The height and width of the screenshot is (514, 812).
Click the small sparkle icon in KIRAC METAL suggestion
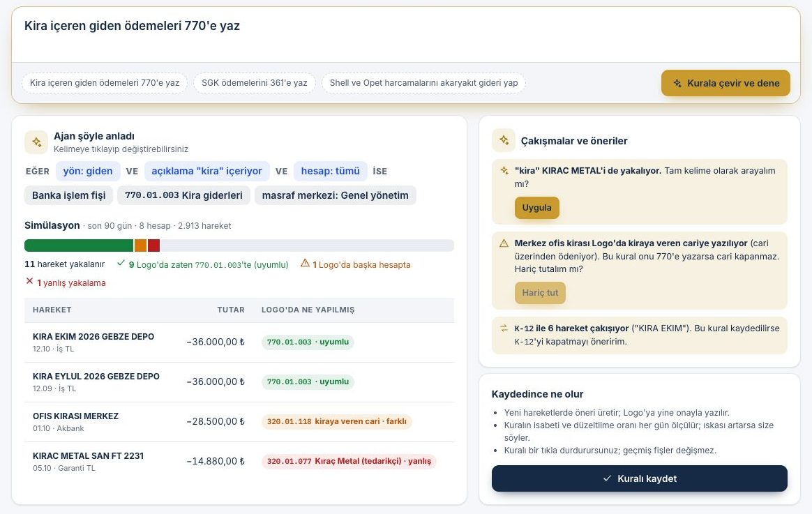504,170
